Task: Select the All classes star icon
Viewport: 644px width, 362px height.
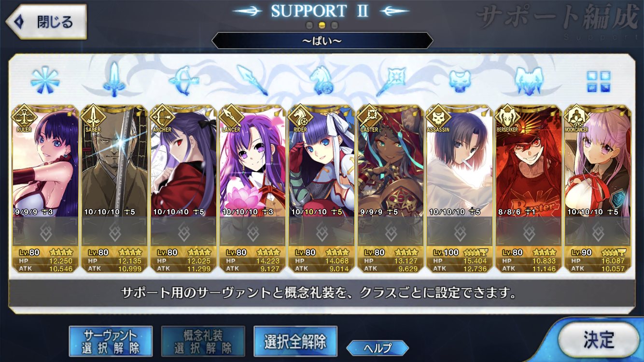Action: [x=45, y=80]
